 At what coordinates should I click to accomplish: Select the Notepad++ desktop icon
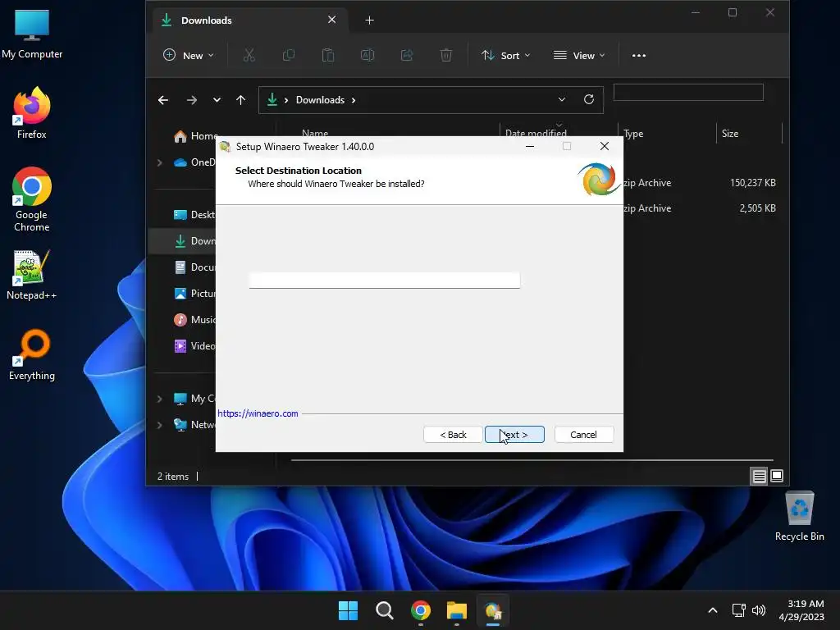click(x=32, y=274)
